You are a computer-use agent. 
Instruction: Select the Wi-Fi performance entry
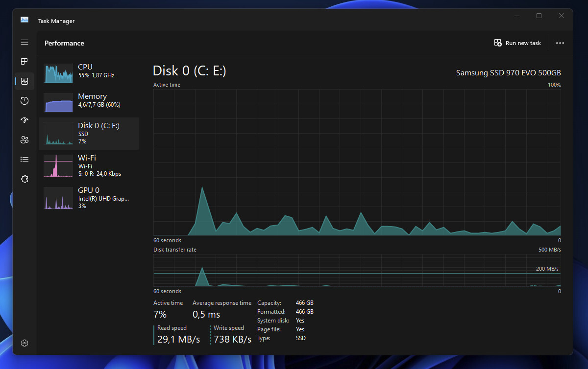coord(89,166)
